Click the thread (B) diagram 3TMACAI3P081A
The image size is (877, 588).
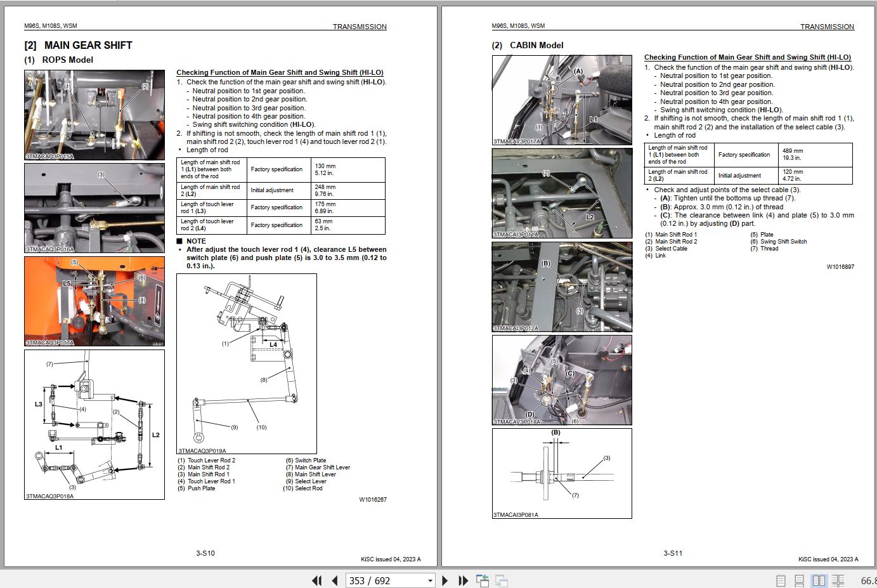tap(562, 473)
